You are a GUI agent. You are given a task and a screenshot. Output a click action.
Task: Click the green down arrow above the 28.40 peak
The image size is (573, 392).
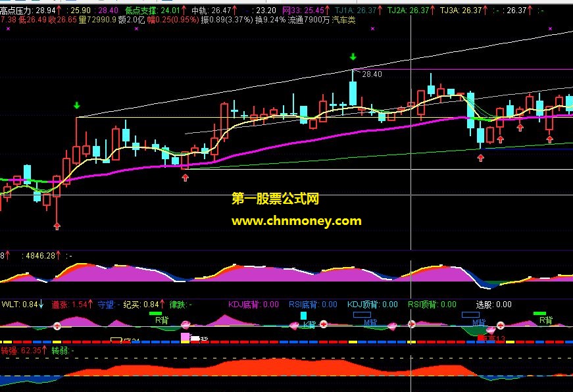click(x=353, y=57)
